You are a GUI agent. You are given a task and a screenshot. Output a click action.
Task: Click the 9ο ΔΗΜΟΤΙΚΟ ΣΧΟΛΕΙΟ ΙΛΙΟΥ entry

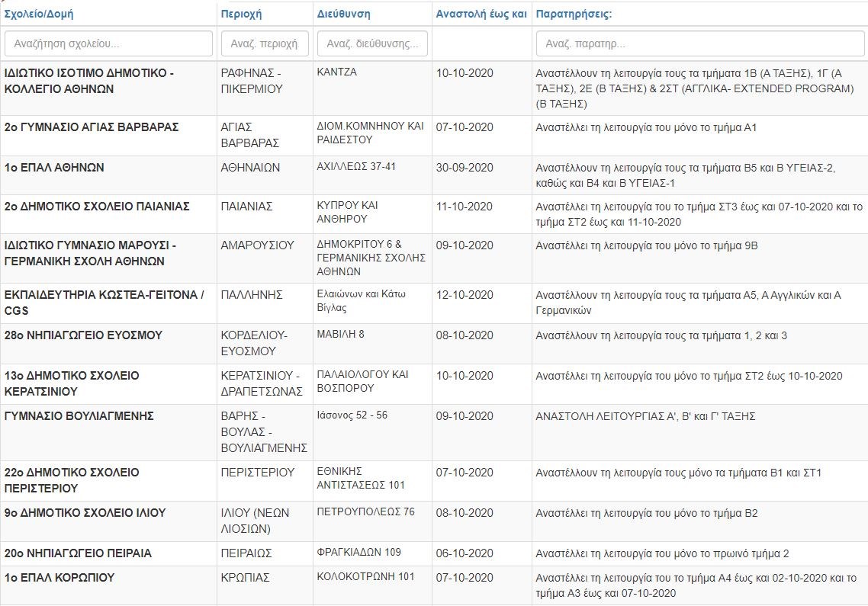pos(85,513)
